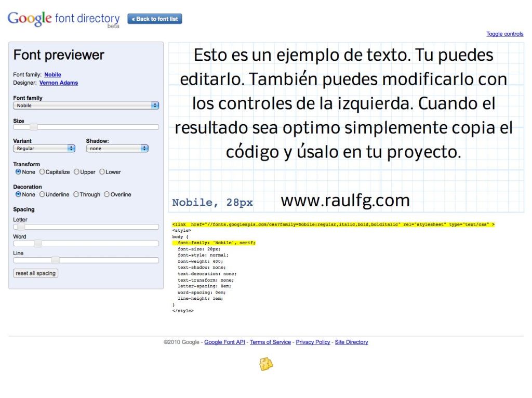
Task: Click the small yellow icon below the footer
Action: 266,364
